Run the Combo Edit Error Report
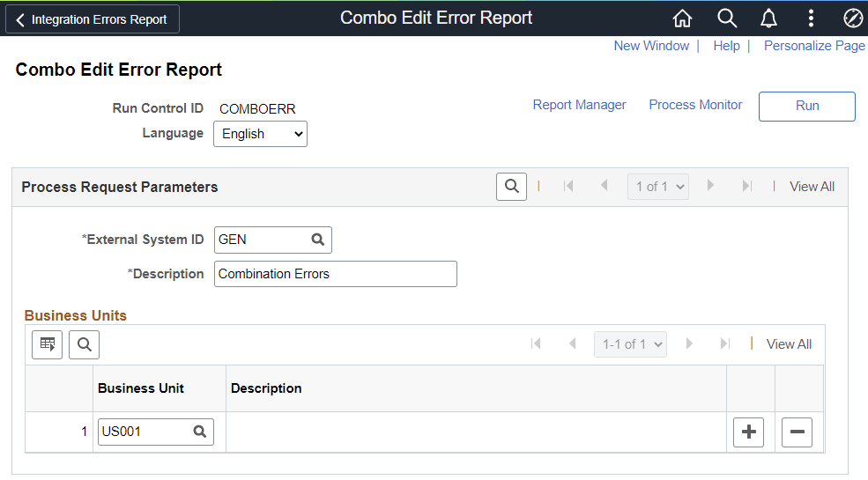Viewport: 868px width, 480px height. pyautogui.click(x=807, y=107)
